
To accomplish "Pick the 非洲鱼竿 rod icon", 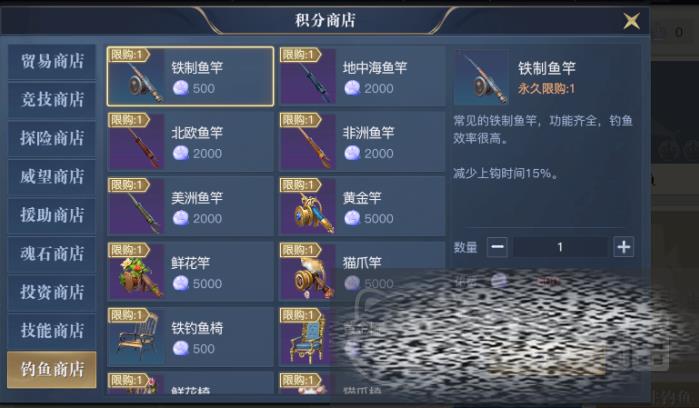I will 308,141.
